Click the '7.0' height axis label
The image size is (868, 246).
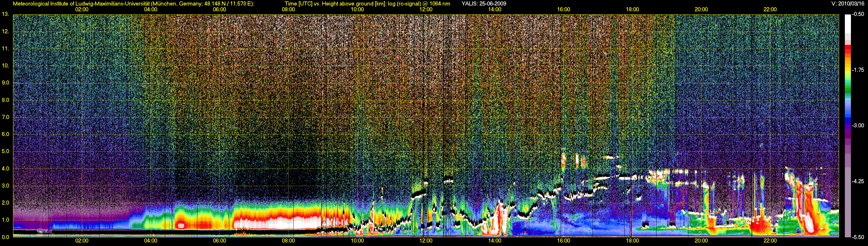pos(5,117)
